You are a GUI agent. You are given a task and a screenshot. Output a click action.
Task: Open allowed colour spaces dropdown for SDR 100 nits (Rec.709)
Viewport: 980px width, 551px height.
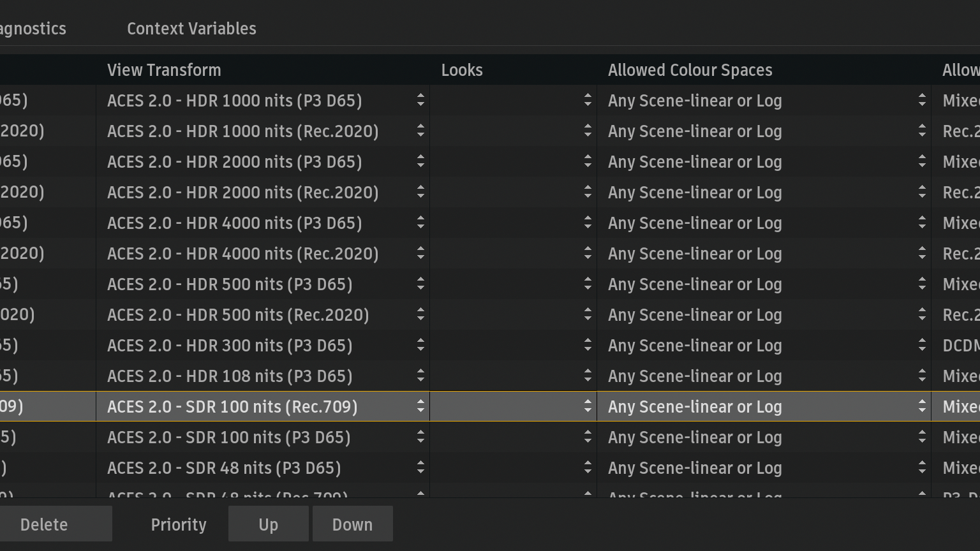point(764,407)
